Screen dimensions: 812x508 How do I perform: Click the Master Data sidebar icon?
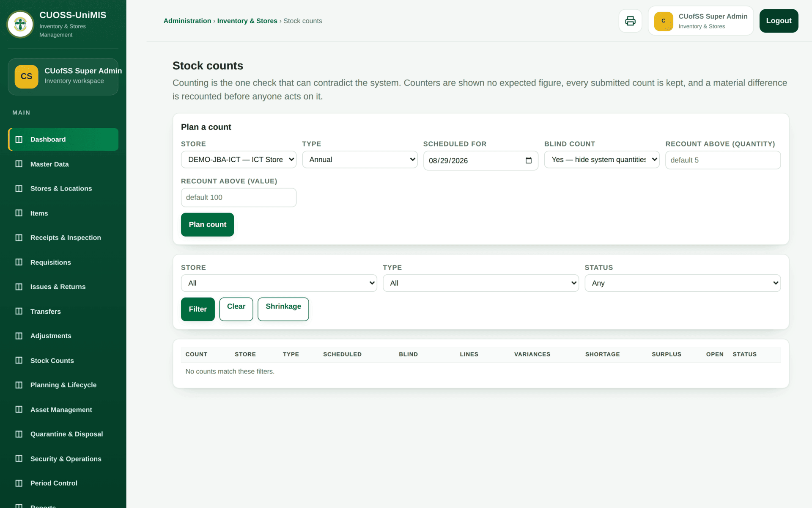[19, 164]
